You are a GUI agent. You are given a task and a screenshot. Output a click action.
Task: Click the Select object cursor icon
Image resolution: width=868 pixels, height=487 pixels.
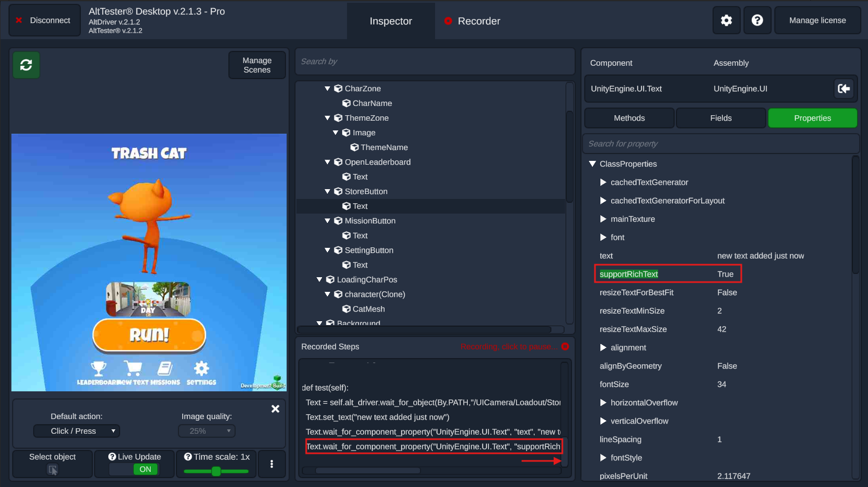point(53,470)
